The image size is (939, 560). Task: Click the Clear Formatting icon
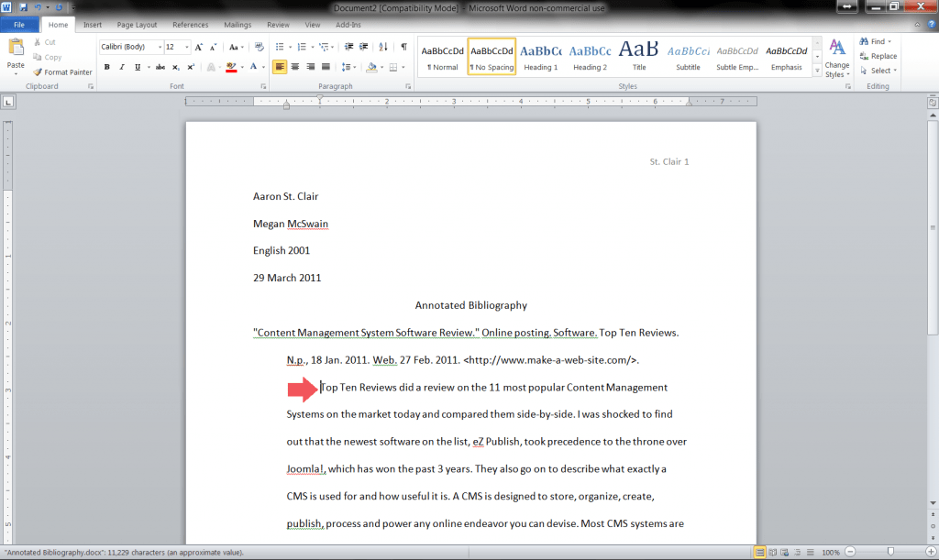(x=259, y=47)
